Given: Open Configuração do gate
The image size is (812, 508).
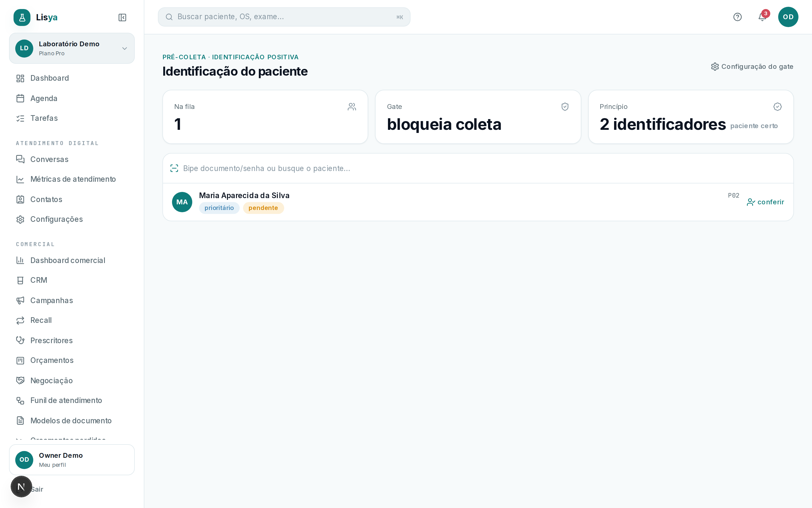Looking at the screenshot, I should 752,67.
